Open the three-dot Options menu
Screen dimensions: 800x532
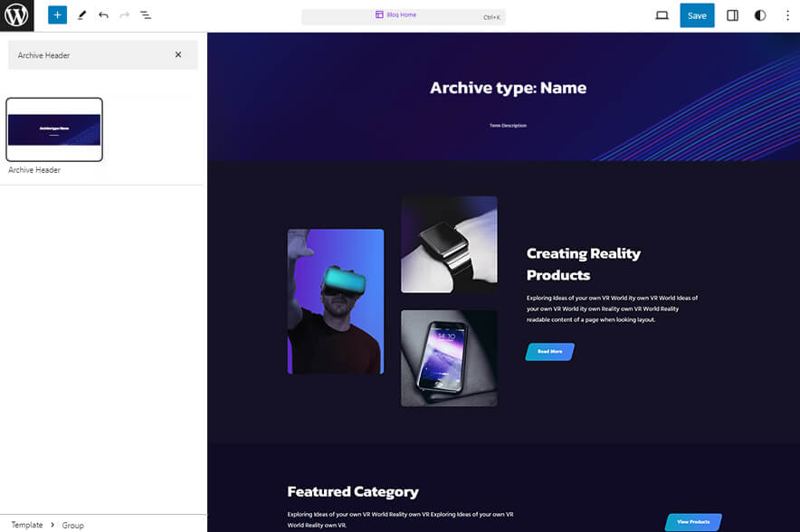point(788,15)
